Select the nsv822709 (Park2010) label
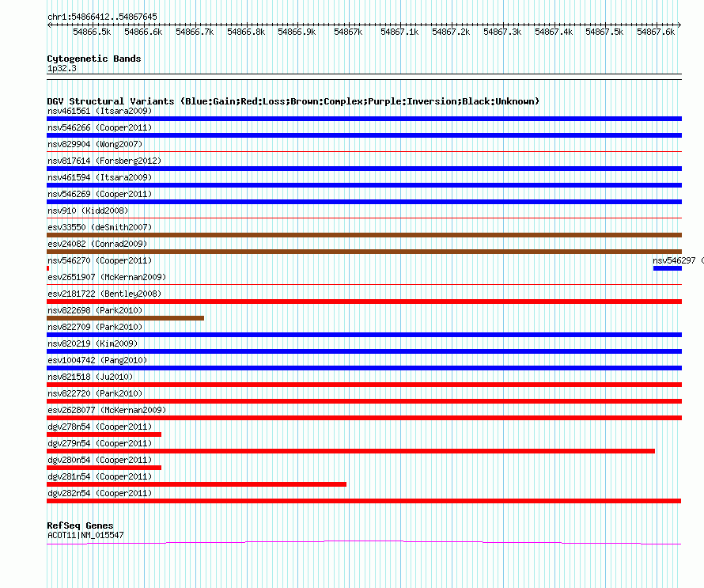 95,327
